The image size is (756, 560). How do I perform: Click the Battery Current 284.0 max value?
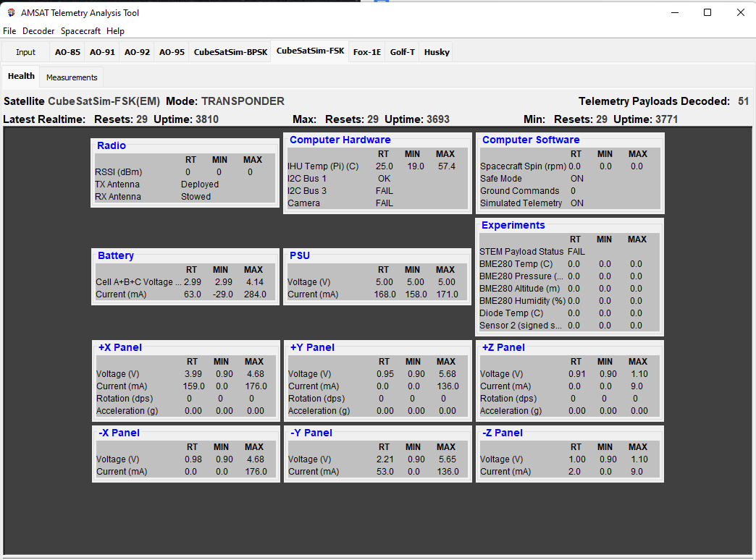[255, 294]
